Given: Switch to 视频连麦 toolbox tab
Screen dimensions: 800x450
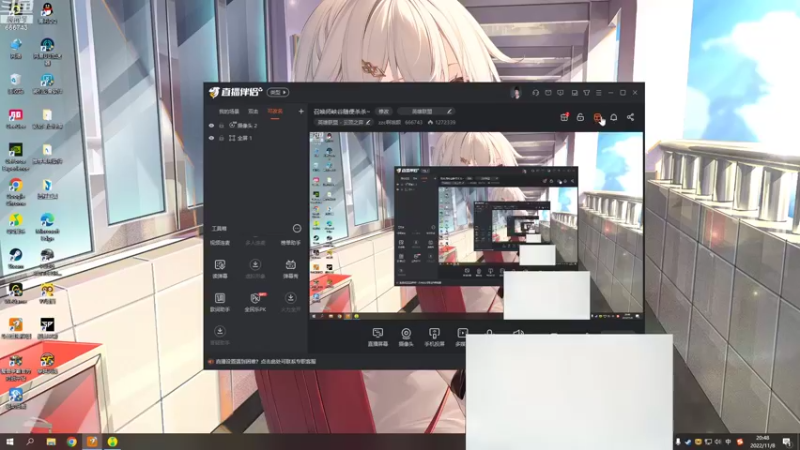Looking at the screenshot, I should (x=220, y=243).
